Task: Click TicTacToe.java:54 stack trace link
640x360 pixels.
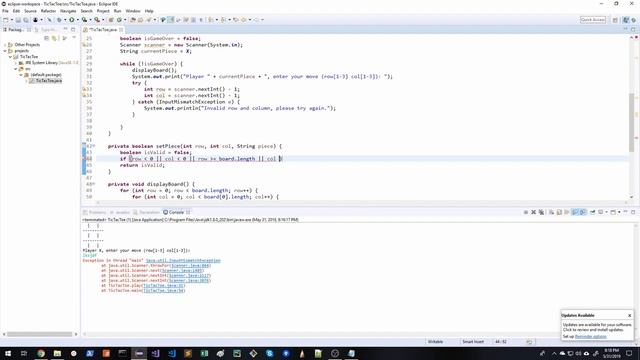Action: (x=164, y=291)
